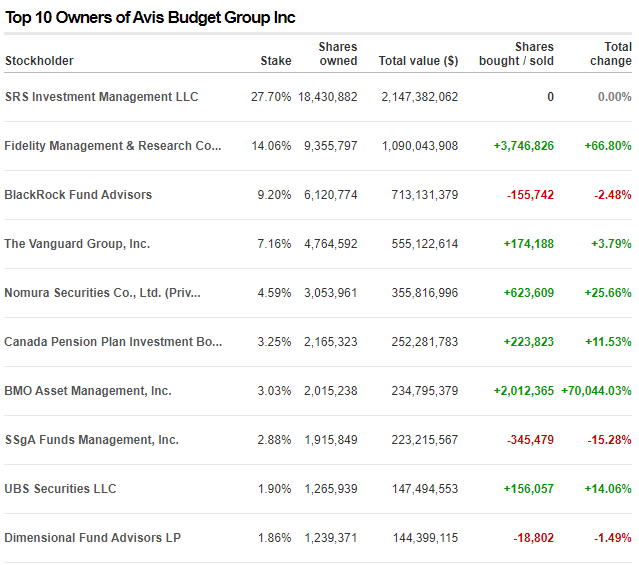Open the Fidelity Management & Research entry

(113, 146)
